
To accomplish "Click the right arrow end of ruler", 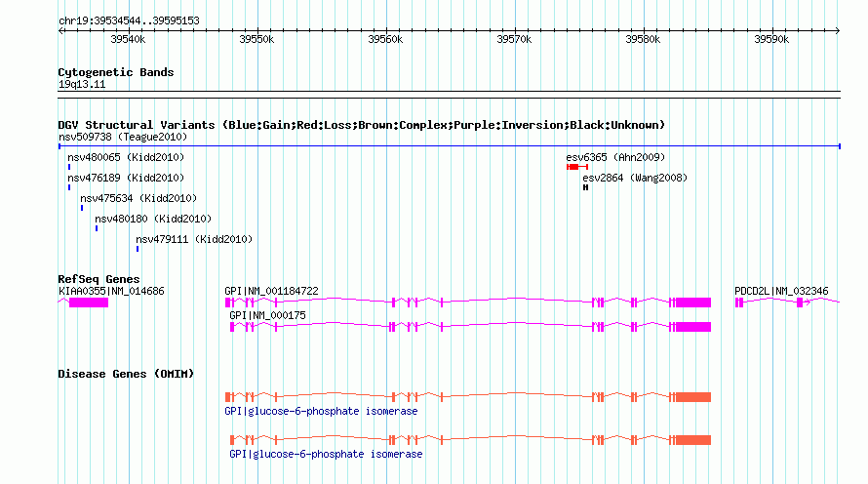I will pos(837,30).
